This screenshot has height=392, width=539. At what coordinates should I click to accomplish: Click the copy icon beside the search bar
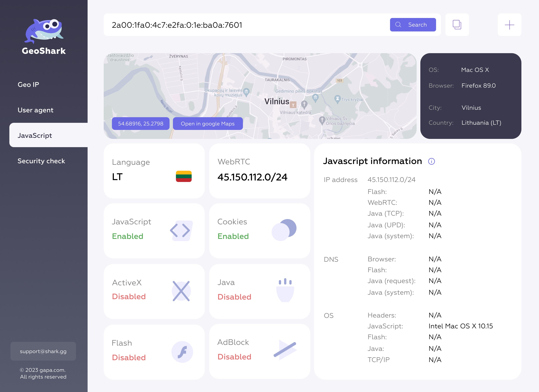457,25
